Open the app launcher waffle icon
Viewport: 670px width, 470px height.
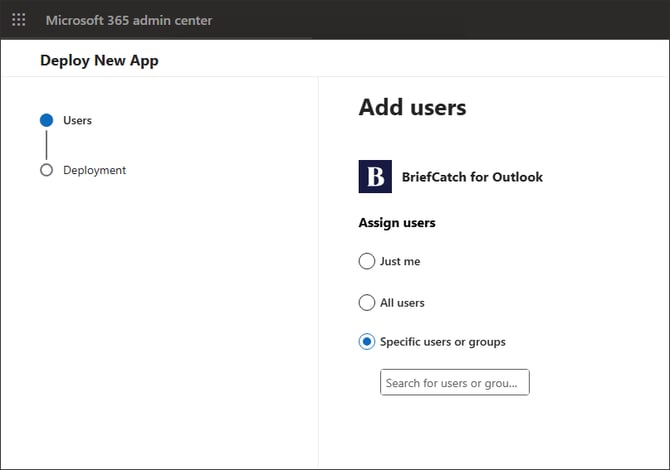click(x=18, y=20)
